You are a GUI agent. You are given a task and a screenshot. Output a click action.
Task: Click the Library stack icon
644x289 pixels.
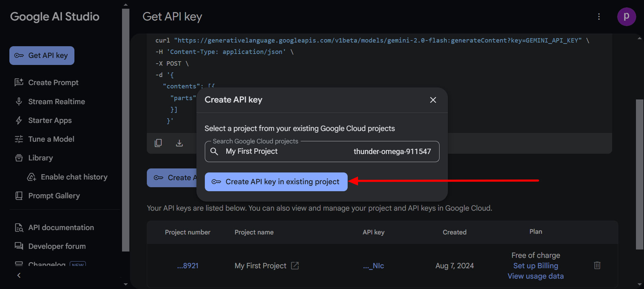(19, 158)
